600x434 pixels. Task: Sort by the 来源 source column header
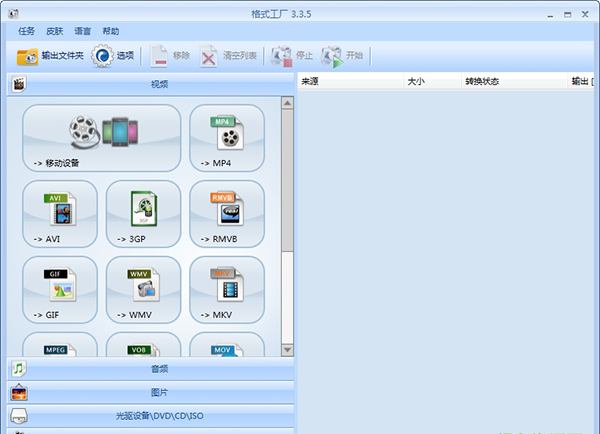(x=350, y=81)
